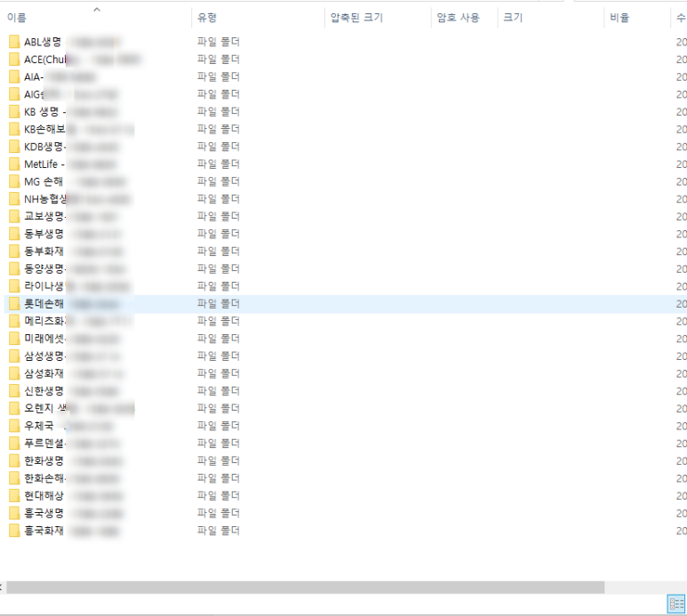The height and width of the screenshot is (616, 687).
Task: Click the 라이나생 folder icon
Action: coord(14,286)
